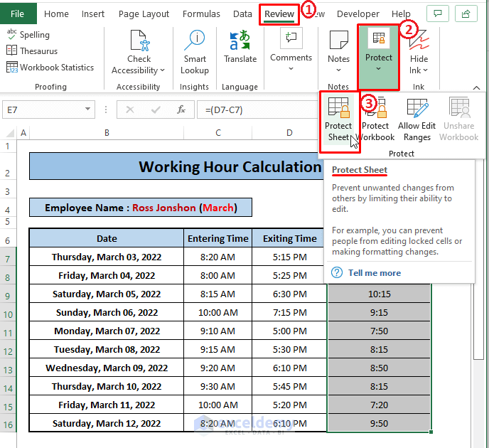Viewport: 489px width, 448px height.
Task: Click Unshare Workbook option
Action: tap(458, 119)
